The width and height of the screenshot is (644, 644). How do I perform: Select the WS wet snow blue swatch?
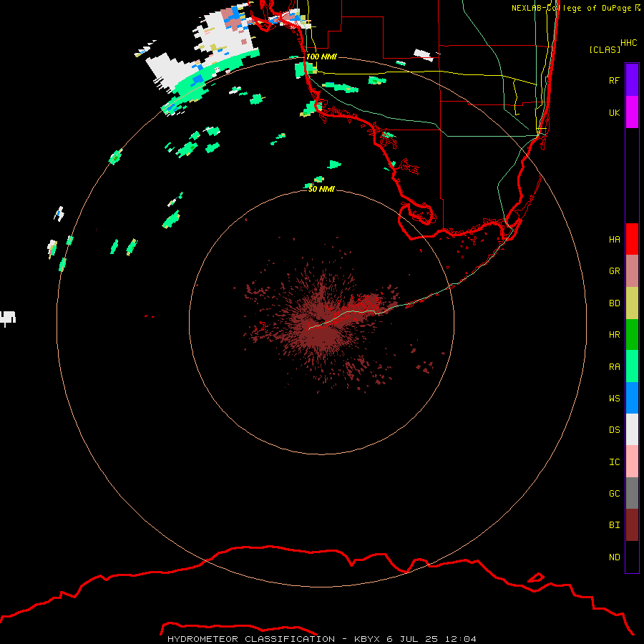pyautogui.click(x=632, y=398)
